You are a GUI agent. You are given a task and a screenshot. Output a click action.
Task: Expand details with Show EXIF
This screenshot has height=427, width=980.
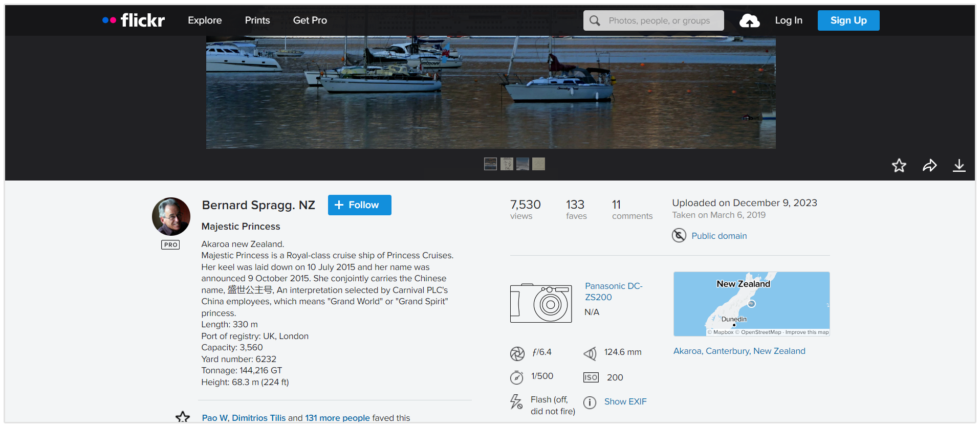tap(625, 402)
